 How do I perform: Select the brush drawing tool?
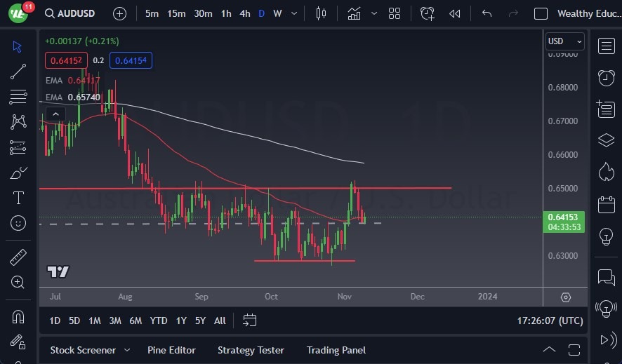18,173
